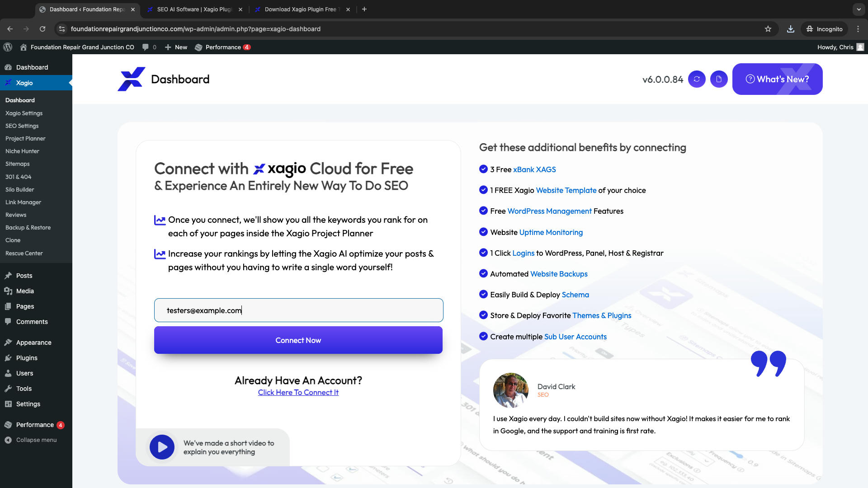
Task: Open SEO Settings submenu item
Action: [22, 126]
